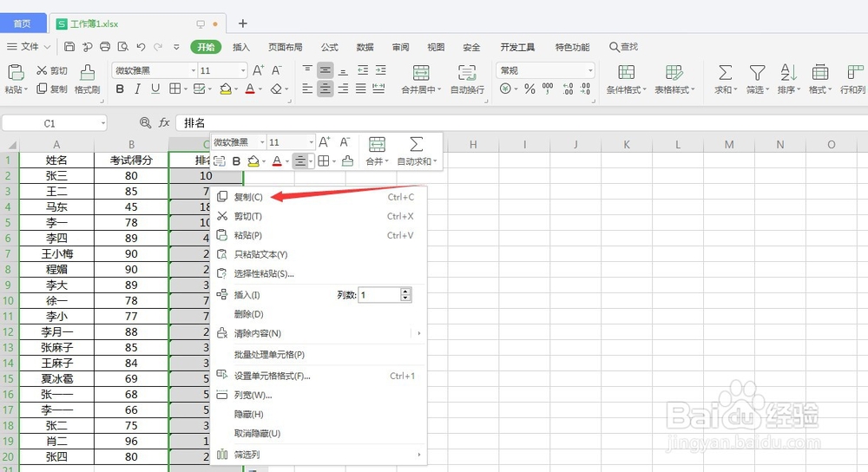Toggle align right in the ribbon
This screenshot has width=868, height=472.
[343, 88]
